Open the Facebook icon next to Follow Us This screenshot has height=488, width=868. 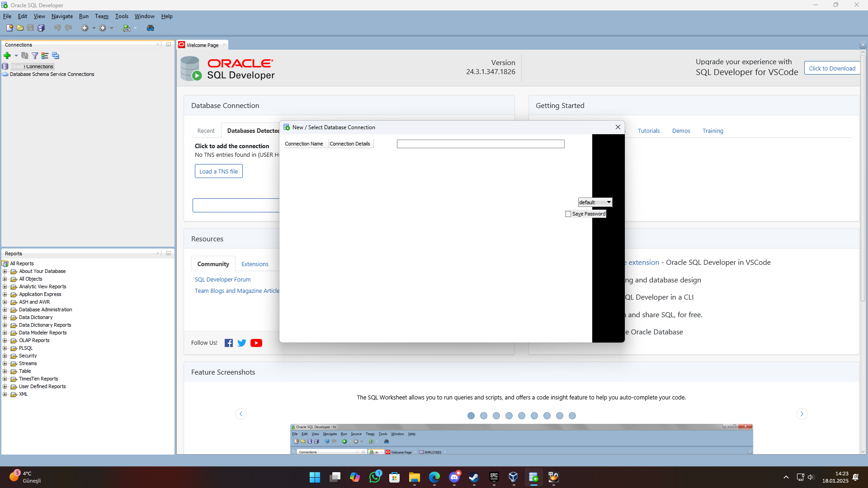229,343
